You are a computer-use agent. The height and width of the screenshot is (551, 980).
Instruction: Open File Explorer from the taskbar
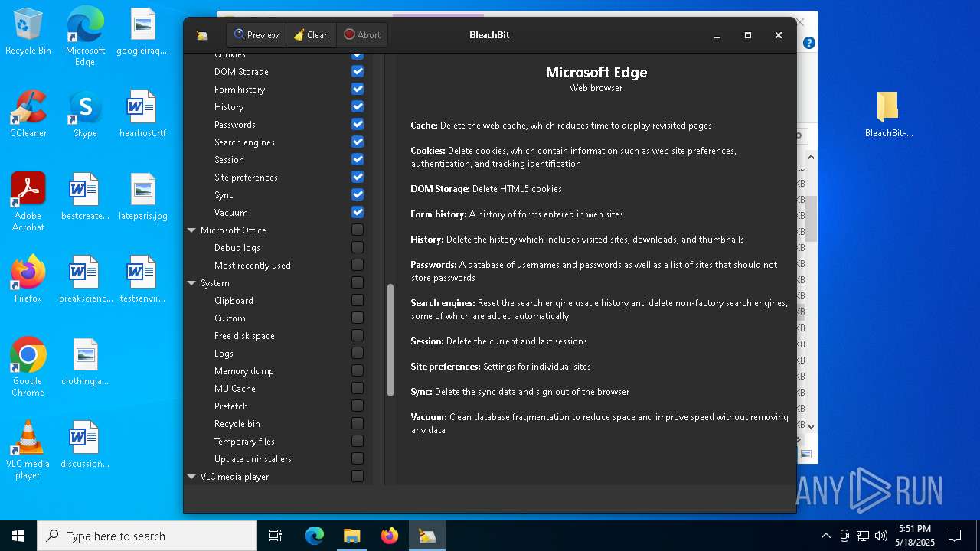352,536
